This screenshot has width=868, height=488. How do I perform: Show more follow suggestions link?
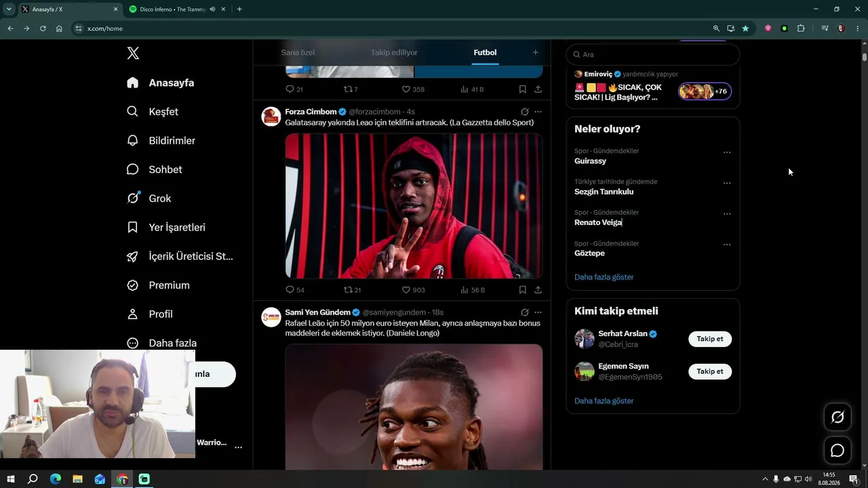(604, 401)
